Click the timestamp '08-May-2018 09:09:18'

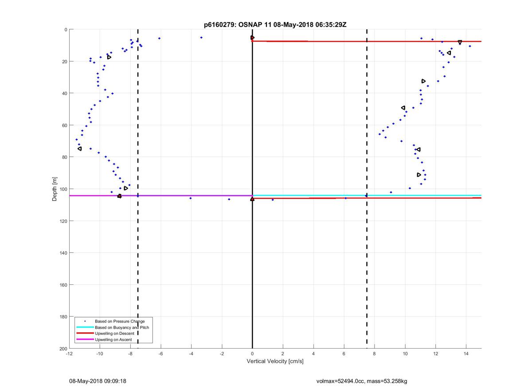coord(98,381)
